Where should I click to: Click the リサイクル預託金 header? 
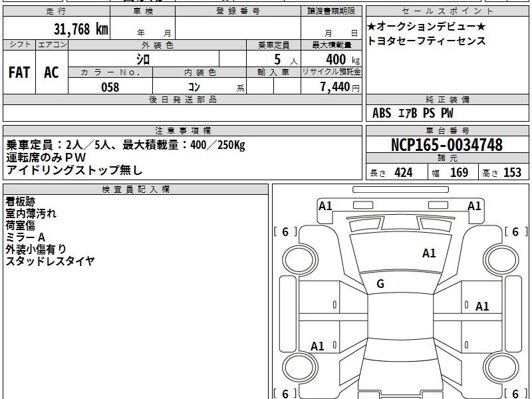click(x=331, y=72)
